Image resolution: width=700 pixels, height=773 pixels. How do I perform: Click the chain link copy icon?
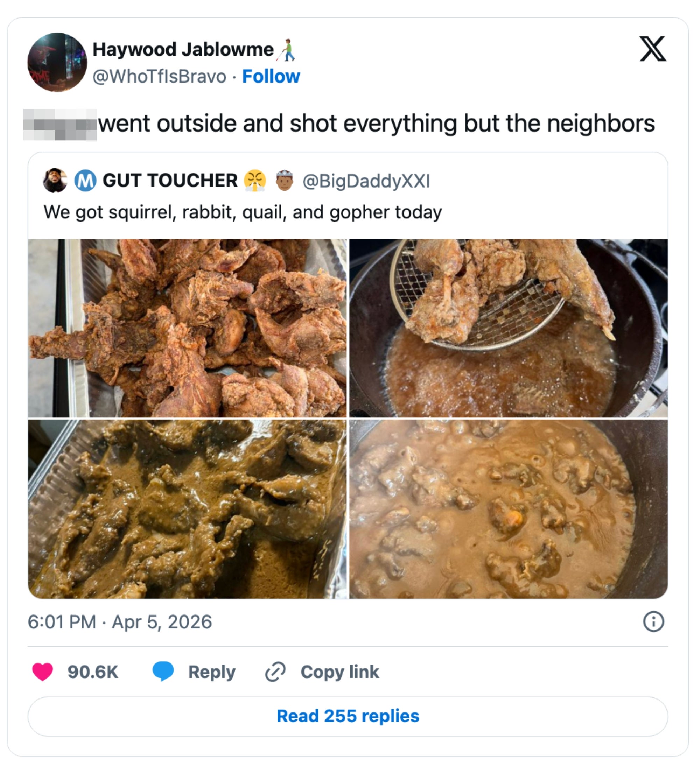coord(275,672)
